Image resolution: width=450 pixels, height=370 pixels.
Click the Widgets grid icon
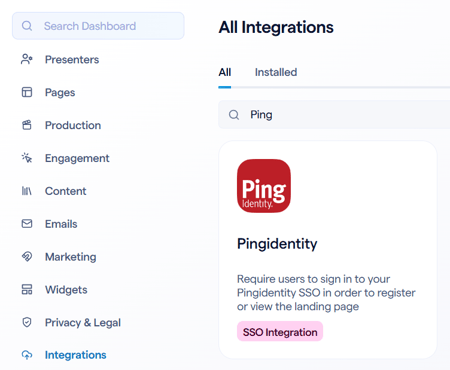[x=27, y=289]
